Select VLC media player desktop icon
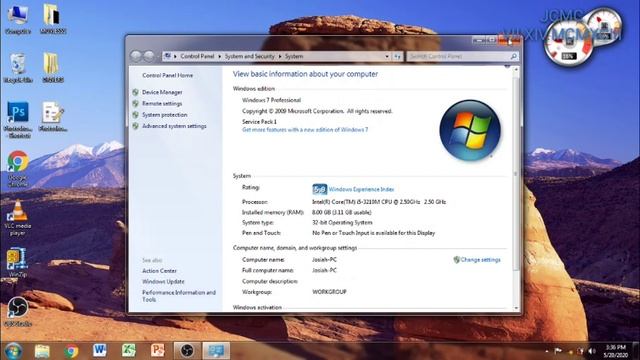 pos(18,218)
